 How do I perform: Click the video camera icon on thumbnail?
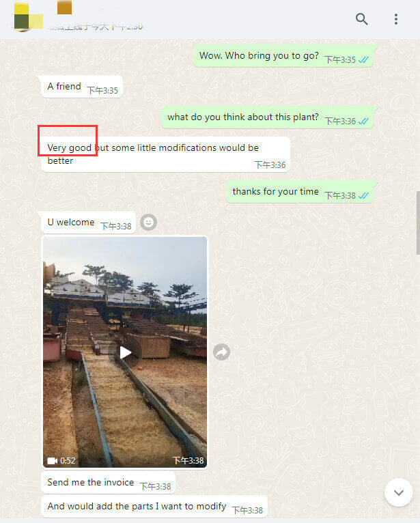[52, 461]
